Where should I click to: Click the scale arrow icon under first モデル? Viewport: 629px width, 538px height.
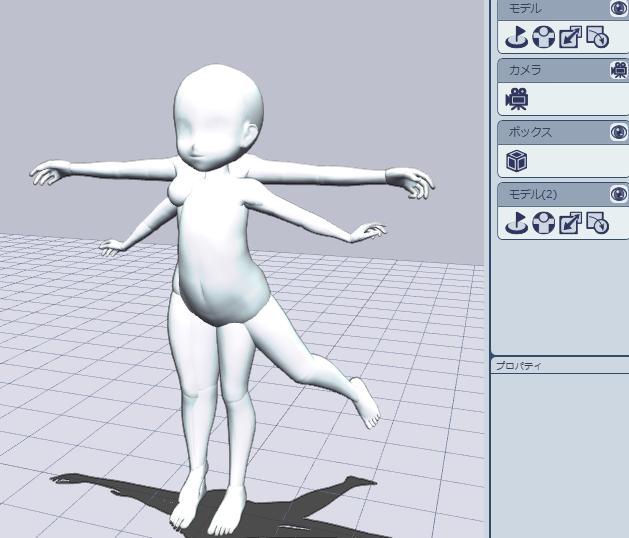coord(570,38)
